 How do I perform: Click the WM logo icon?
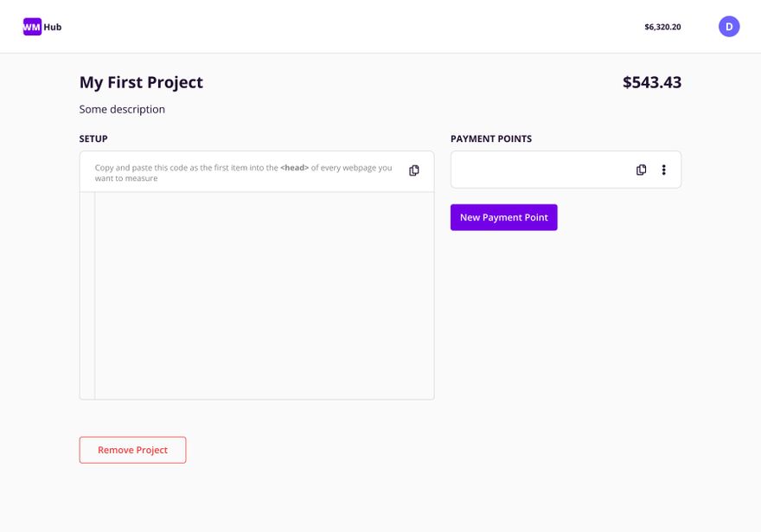click(32, 27)
